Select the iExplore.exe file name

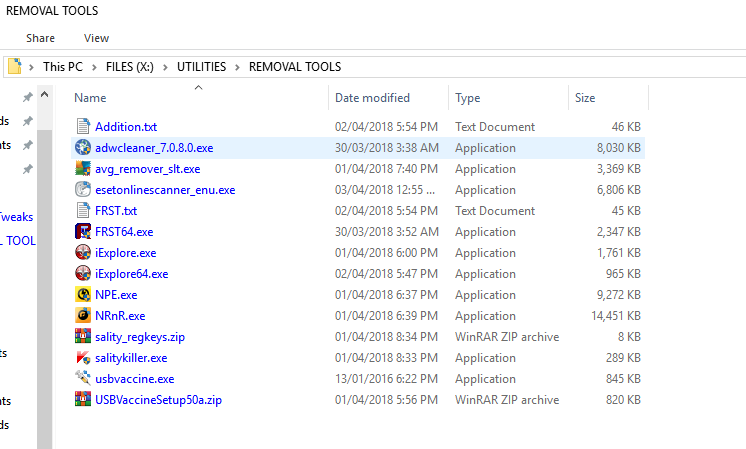click(x=126, y=253)
